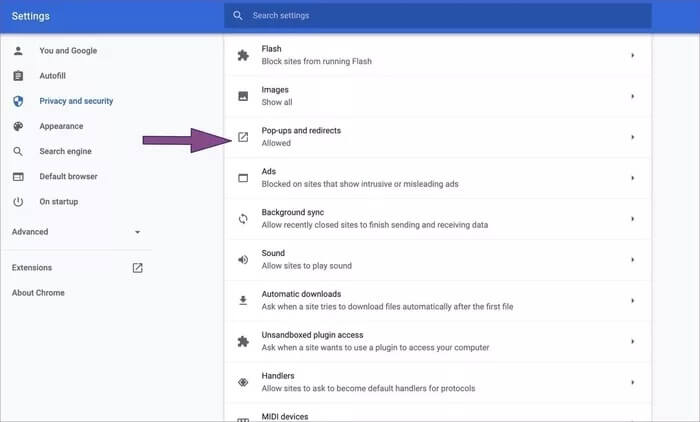Viewport: 700px width, 422px height.
Task: Click 'Allow sites to ask to become default handlers'
Action: click(x=368, y=388)
